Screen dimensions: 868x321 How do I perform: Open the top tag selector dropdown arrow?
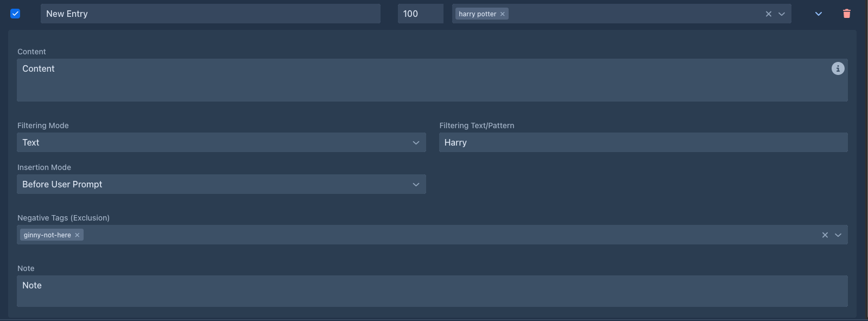(782, 14)
